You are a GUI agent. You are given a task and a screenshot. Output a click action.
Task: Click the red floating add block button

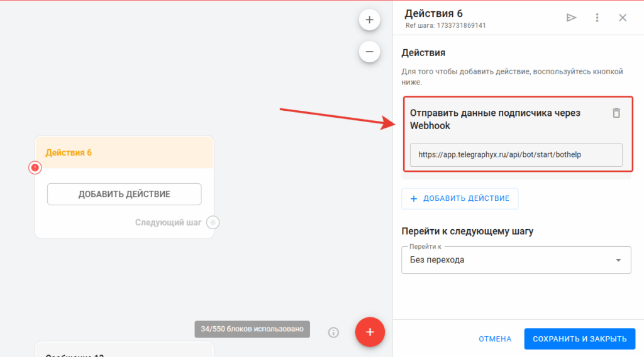(370, 332)
